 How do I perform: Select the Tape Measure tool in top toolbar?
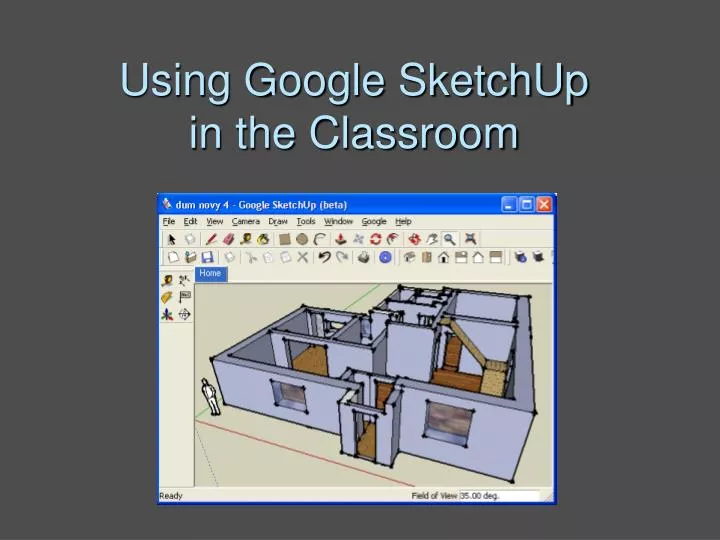click(246, 239)
